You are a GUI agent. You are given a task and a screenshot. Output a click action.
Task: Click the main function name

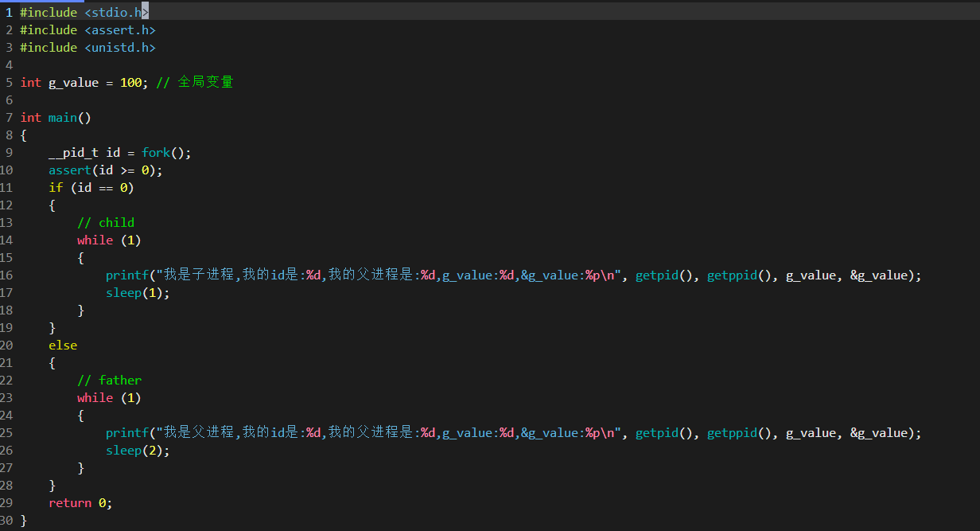click(x=63, y=118)
